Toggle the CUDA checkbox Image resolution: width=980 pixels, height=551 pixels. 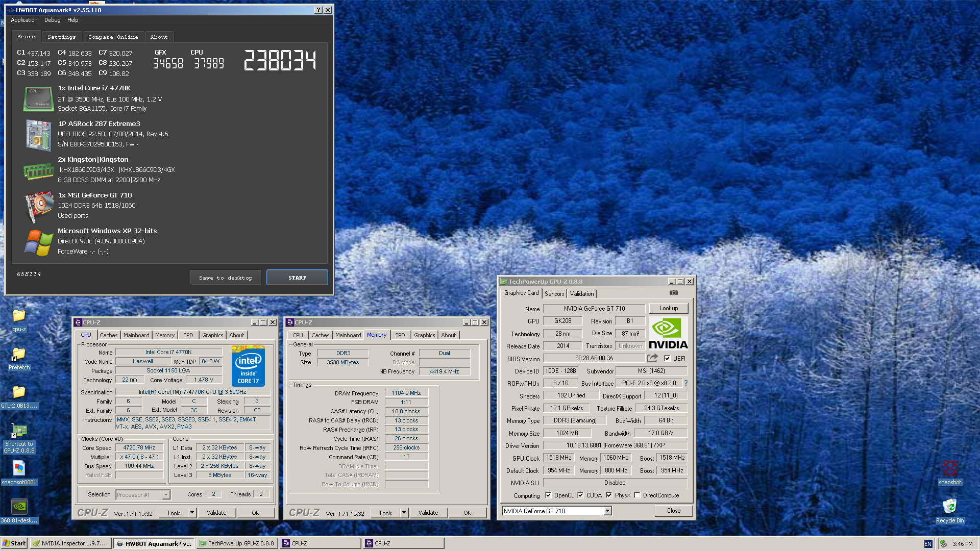pos(580,495)
